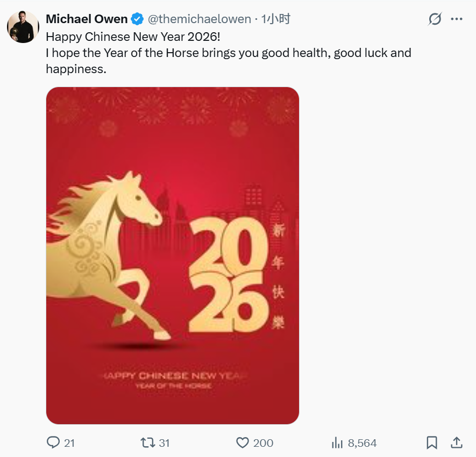The height and width of the screenshot is (457, 476).
Task: Like the post with the heart icon
Action: (243, 442)
